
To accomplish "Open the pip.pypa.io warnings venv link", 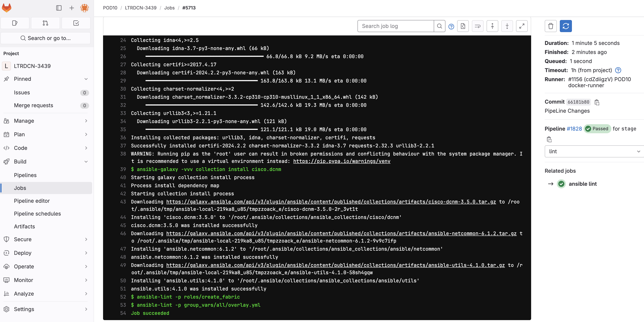I will point(341,161).
